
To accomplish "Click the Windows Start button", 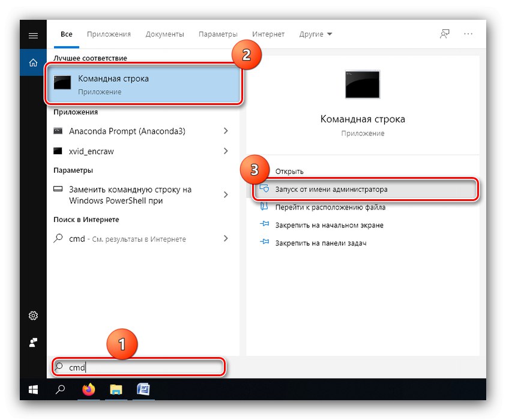I will coord(33,389).
